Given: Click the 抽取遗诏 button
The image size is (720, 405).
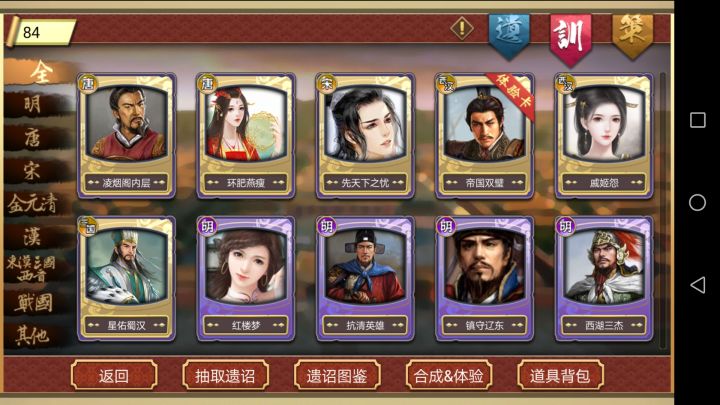Looking at the screenshot, I should [x=225, y=376].
